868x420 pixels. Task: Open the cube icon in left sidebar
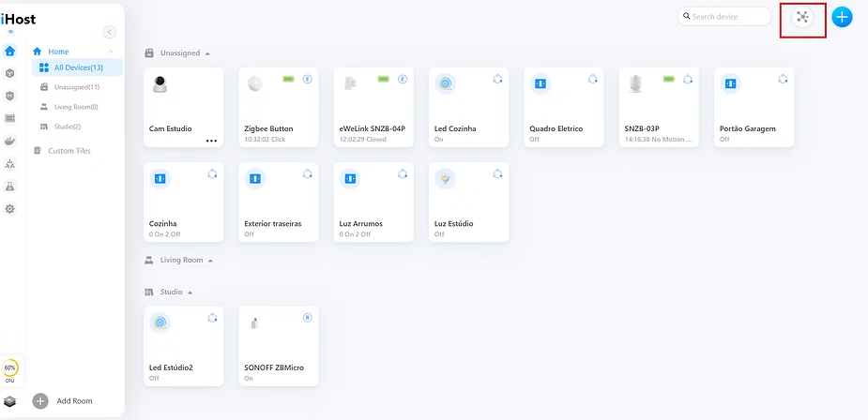pos(10,73)
